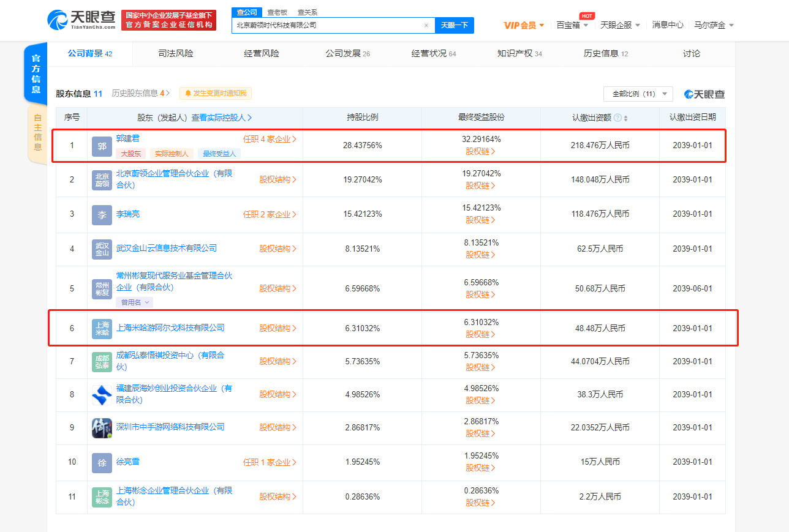Image resolution: width=789 pixels, height=532 pixels.
Task: Open 股权链 under 6.31032% row
Action: [481, 334]
